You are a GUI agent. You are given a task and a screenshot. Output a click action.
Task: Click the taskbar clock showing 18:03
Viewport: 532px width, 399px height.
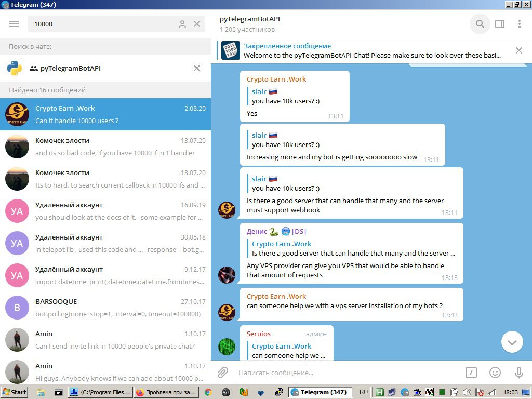[x=511, y=392]
